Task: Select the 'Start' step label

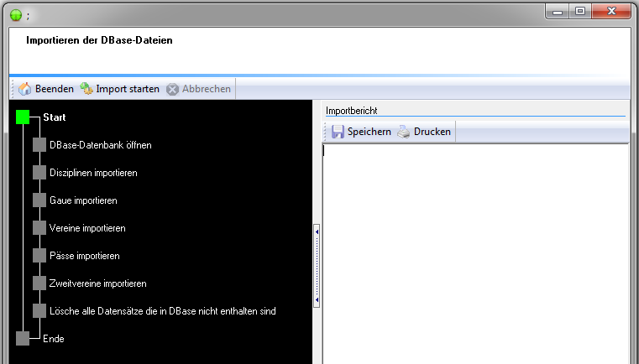Action: (x=55, y=117)
